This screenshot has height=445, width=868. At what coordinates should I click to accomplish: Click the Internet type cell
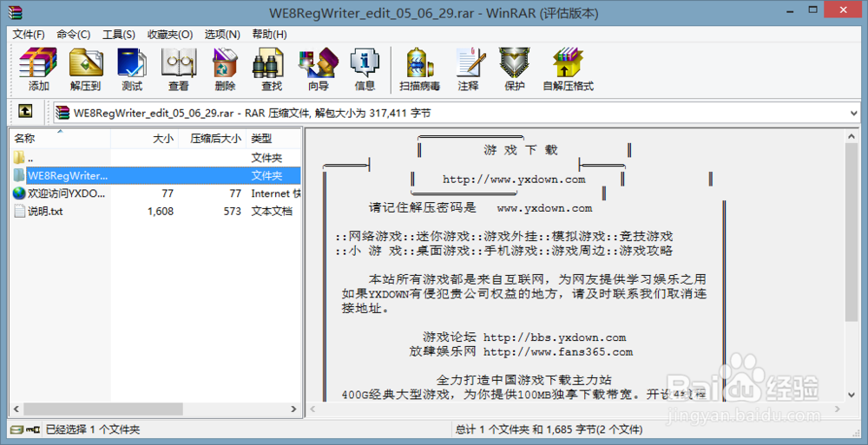276,193
